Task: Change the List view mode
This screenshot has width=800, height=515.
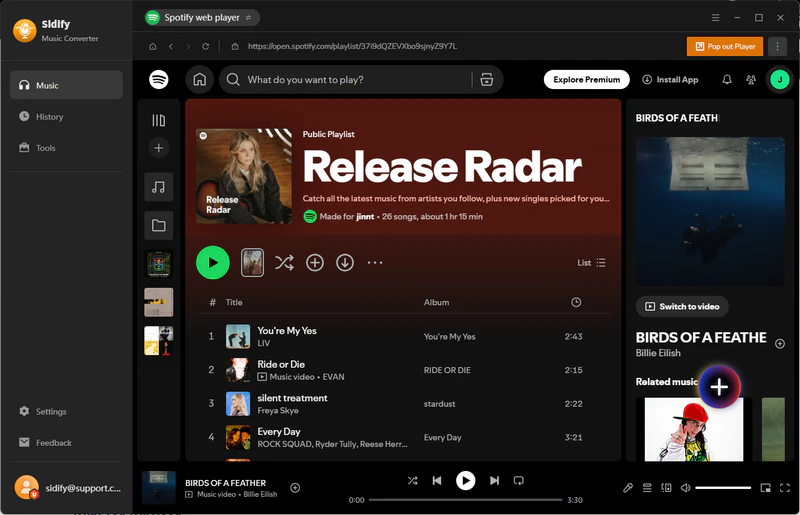Action: (x=591, y=262)
